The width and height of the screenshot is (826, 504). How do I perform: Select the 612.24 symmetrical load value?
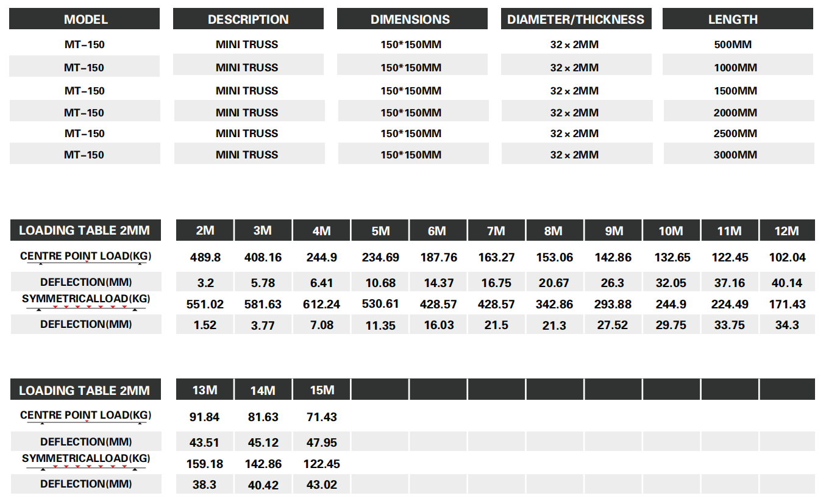[321, 304]
